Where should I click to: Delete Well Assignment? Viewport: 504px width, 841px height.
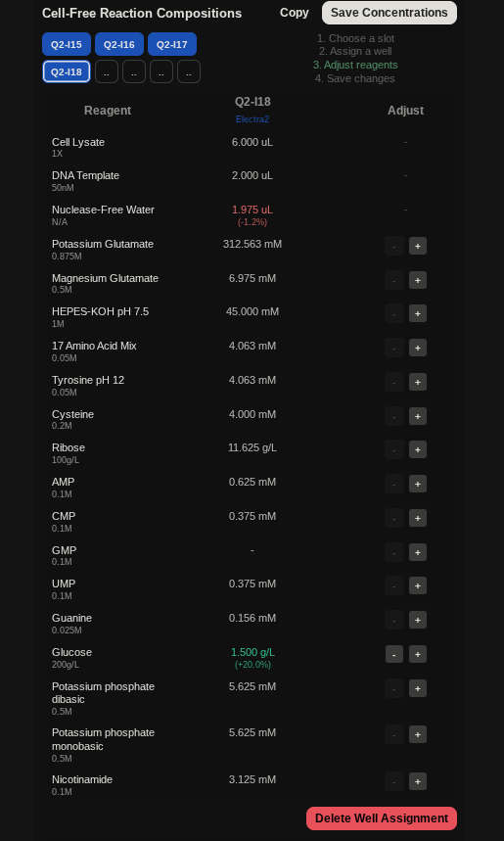click(x=382, y=818)
